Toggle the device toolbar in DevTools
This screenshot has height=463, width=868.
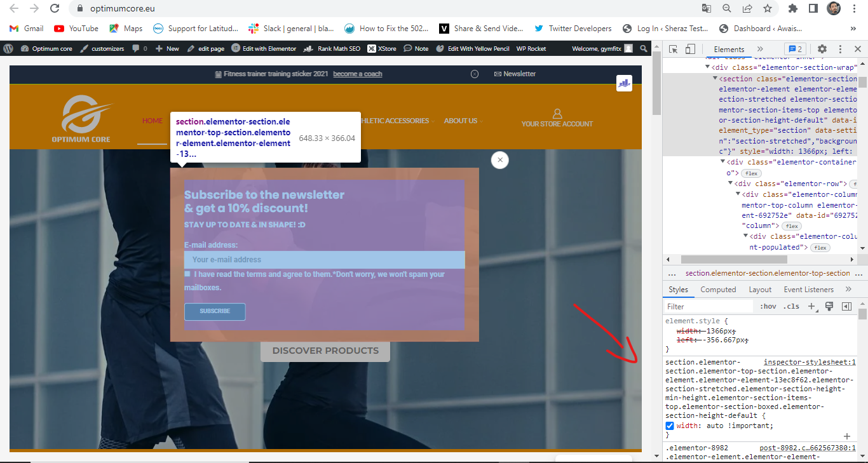690,49
